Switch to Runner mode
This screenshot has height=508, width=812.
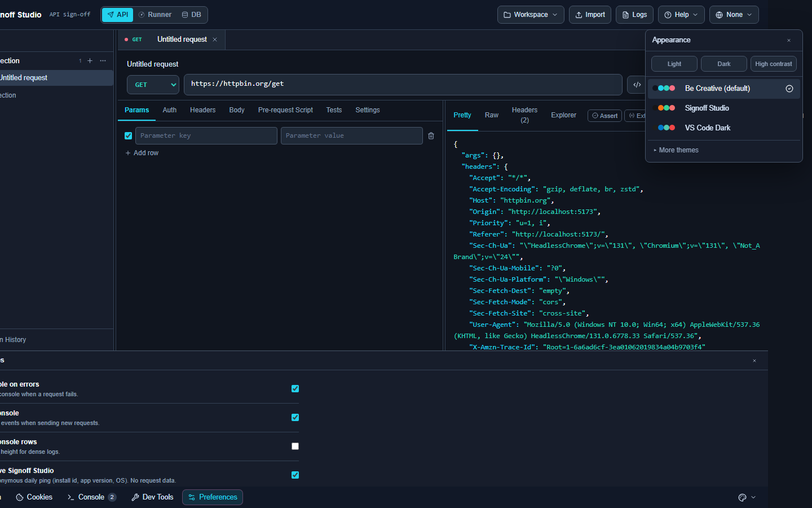(x=155, y=15)
